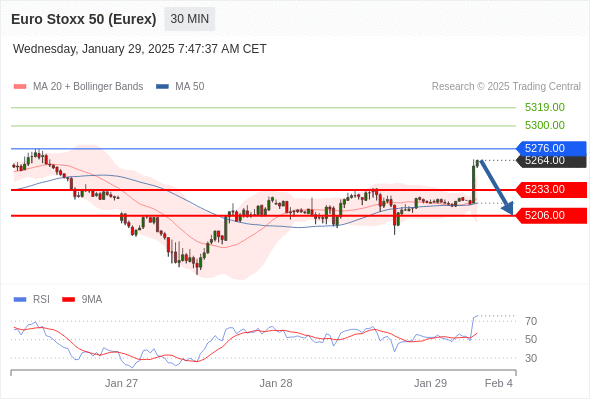
Task: Click the Jan 27 date axis label
Action: 121,383
